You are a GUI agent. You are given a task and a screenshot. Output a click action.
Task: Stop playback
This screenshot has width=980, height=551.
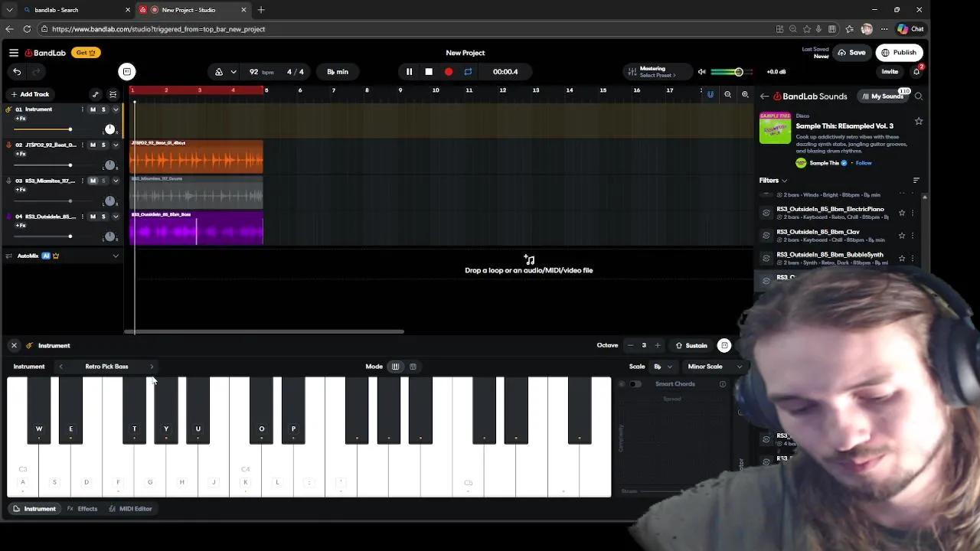[429, 72]
